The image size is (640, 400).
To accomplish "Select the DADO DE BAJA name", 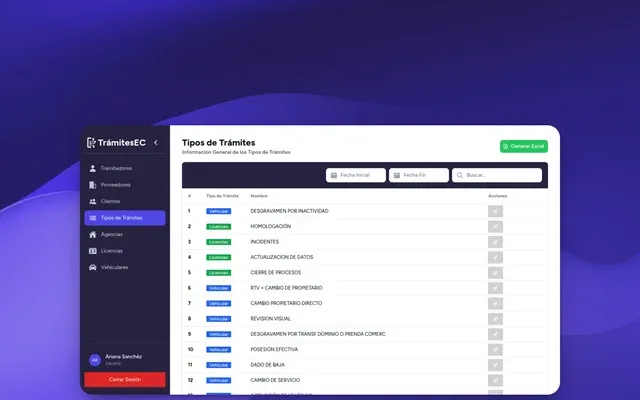I will pyautogui.click(x=267, y=365).
